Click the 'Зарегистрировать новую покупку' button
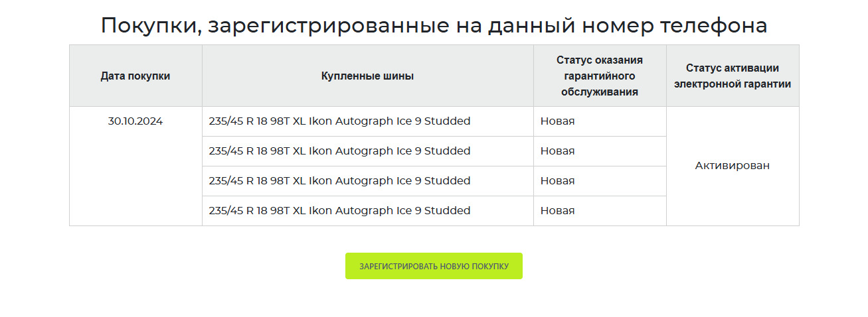 [x=434, y=266]
